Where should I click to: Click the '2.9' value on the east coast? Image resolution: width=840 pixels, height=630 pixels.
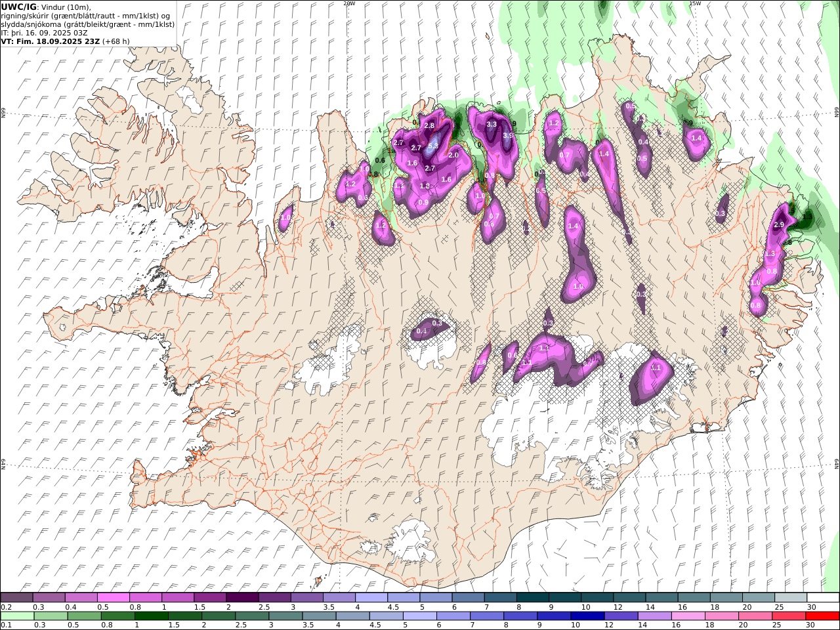(x=779, y=225)
